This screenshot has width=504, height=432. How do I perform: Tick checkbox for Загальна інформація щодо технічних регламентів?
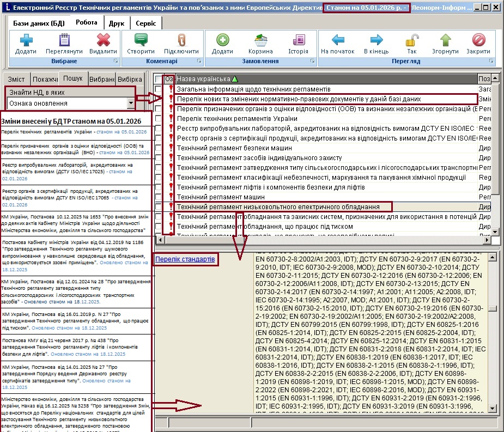[158, 89]
